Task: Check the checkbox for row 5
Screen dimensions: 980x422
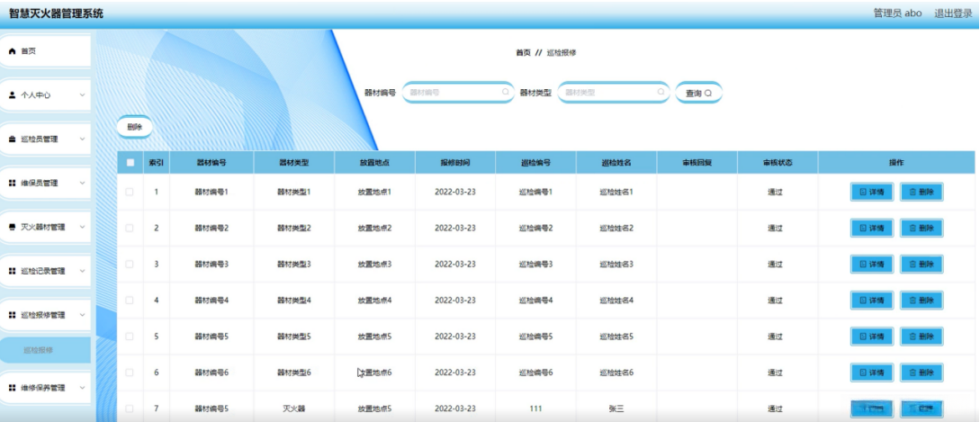Action: (130, 337)
